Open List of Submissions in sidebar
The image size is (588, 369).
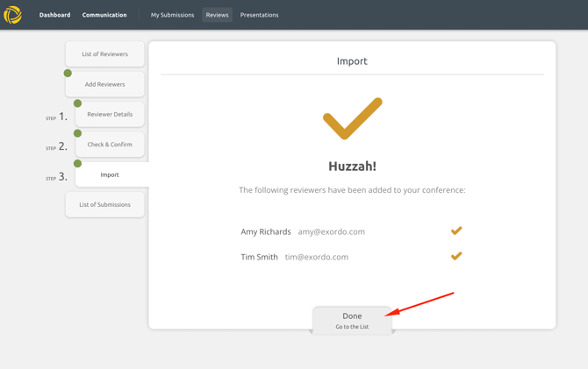[x=104, y=205]
